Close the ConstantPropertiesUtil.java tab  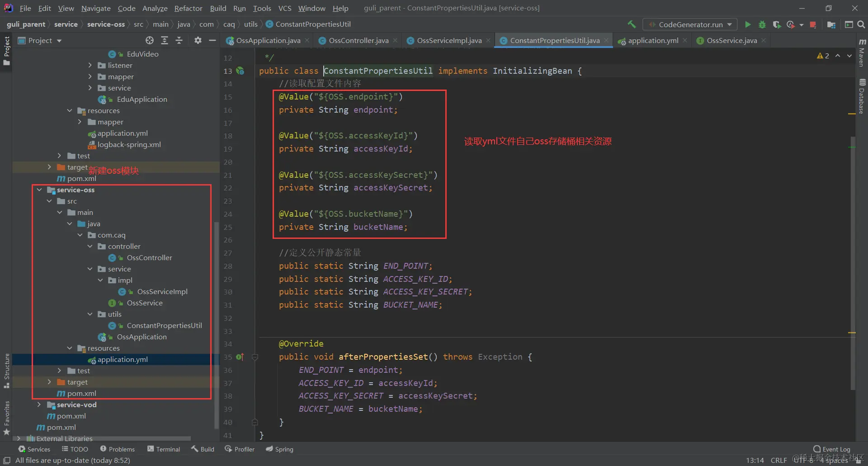607,40
